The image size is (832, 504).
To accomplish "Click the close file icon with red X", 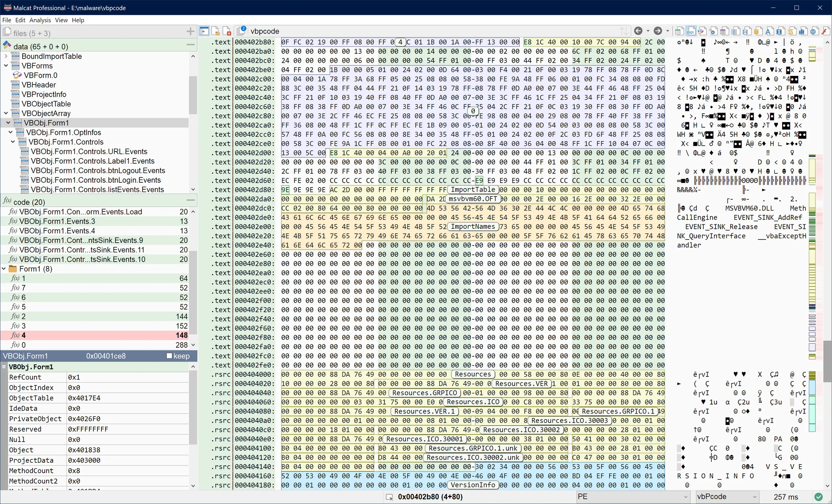I will tap(227, 31).
